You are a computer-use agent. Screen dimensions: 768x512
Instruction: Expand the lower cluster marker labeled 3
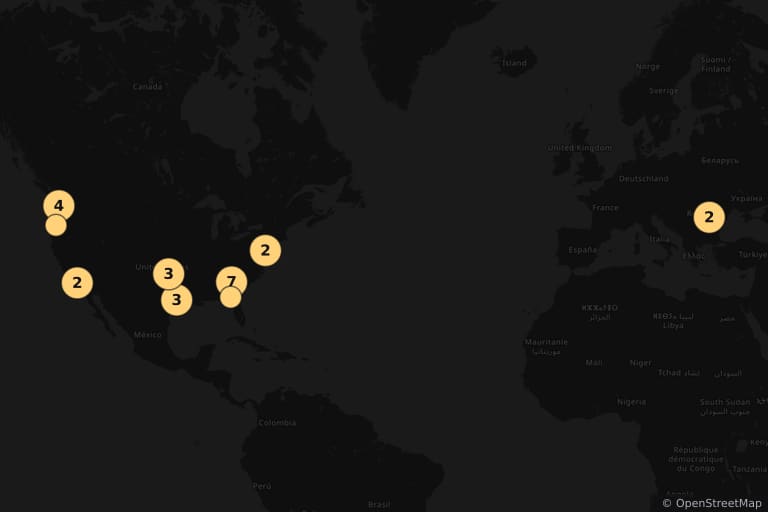click(177, 300)
